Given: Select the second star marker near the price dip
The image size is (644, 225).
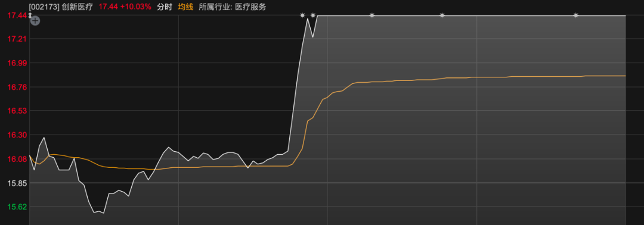Looking at the screenshot, I should point(313,15).
